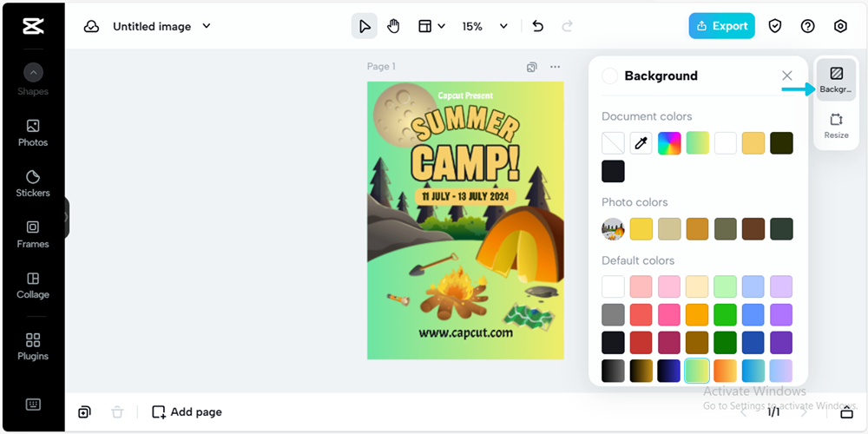Open the Plugins panel
This screenshot has width=868, height=434.
(x=33, y=346)
